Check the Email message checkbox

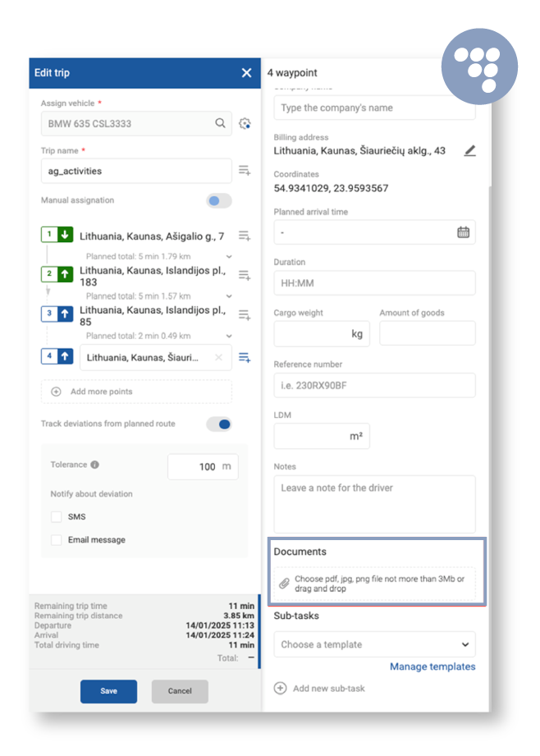(x=57, y=540)
